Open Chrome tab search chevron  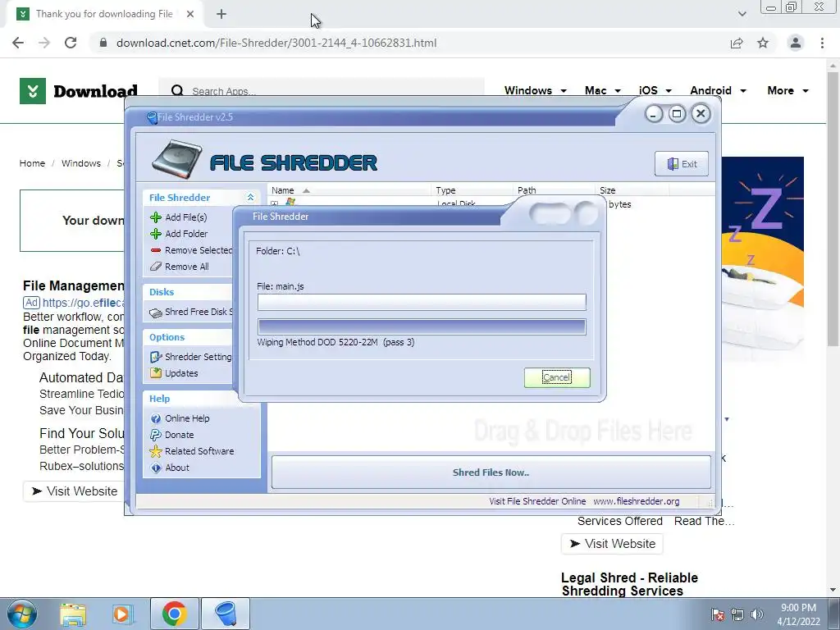742,14
